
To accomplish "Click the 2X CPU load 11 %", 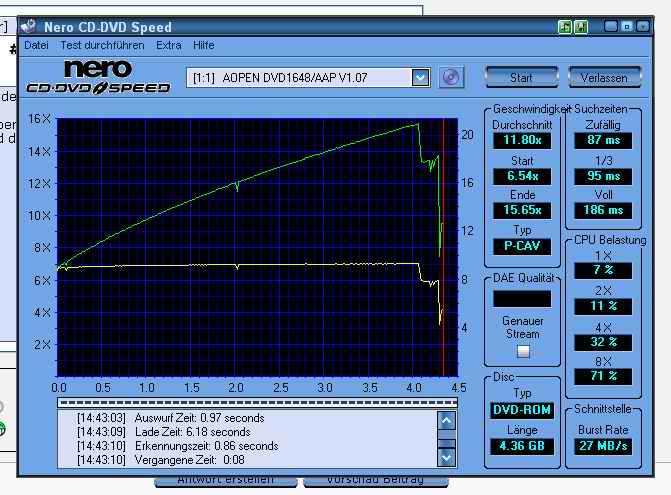I will click(x=603, y=306).
